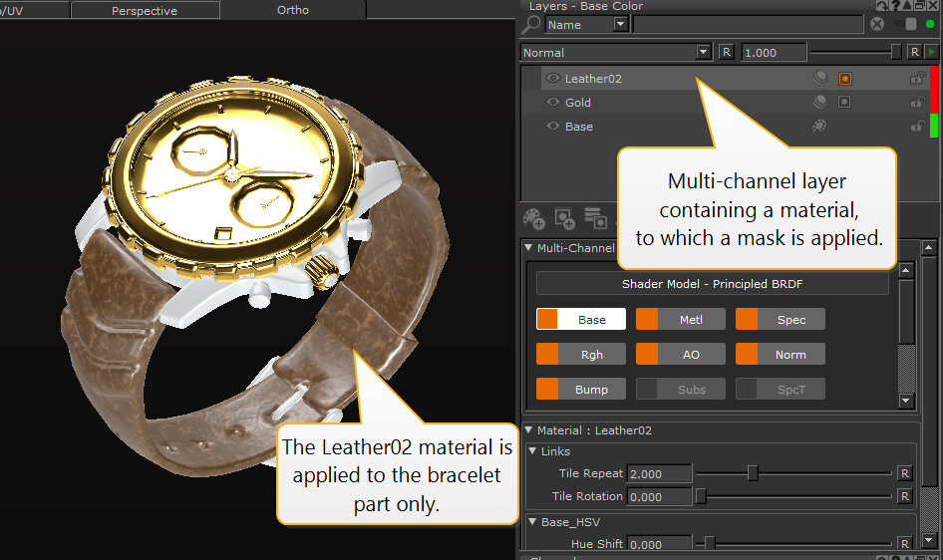The width and height of the screenshot is (943, 560).
Task: Click the layer search magnifier icon
Action: pyautogui.click(x=531, y=25)
